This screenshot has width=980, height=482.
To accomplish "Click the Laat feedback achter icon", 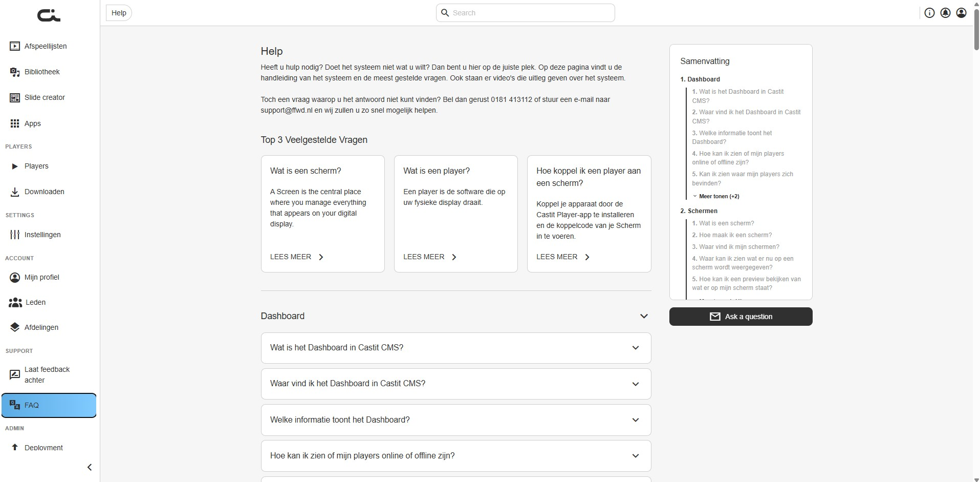I will click(15, 374).
